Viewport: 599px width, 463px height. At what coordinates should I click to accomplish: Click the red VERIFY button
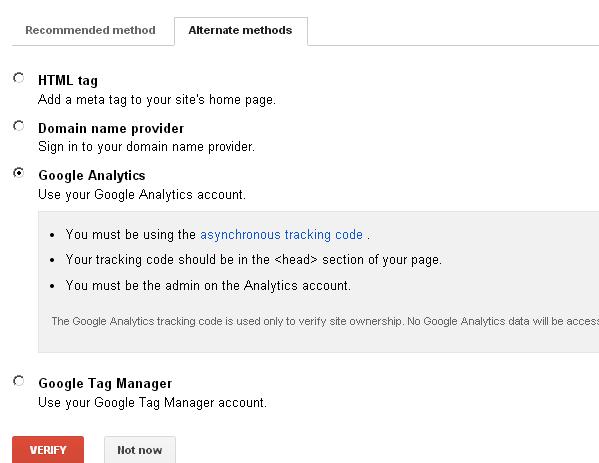[48, 450]
